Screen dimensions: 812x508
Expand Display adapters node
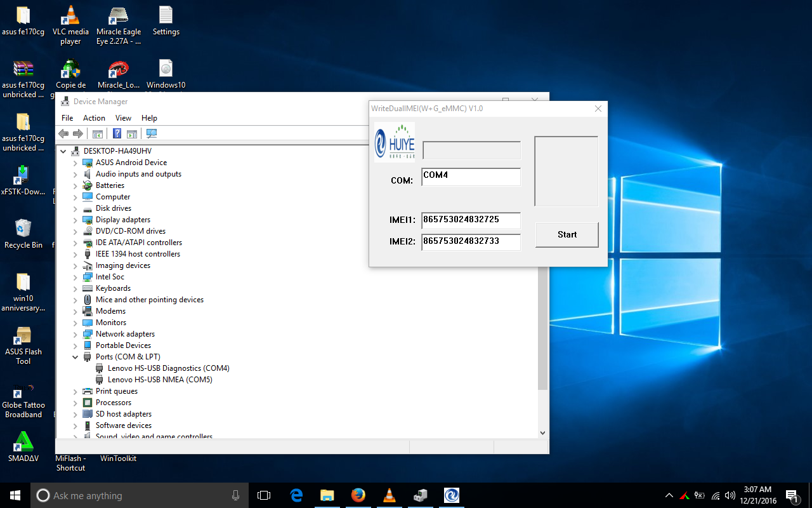tap(75, 220)
